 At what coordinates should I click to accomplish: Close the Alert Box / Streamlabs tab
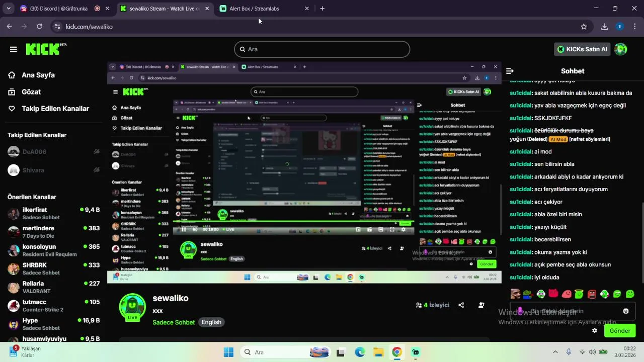coord(307,9)
